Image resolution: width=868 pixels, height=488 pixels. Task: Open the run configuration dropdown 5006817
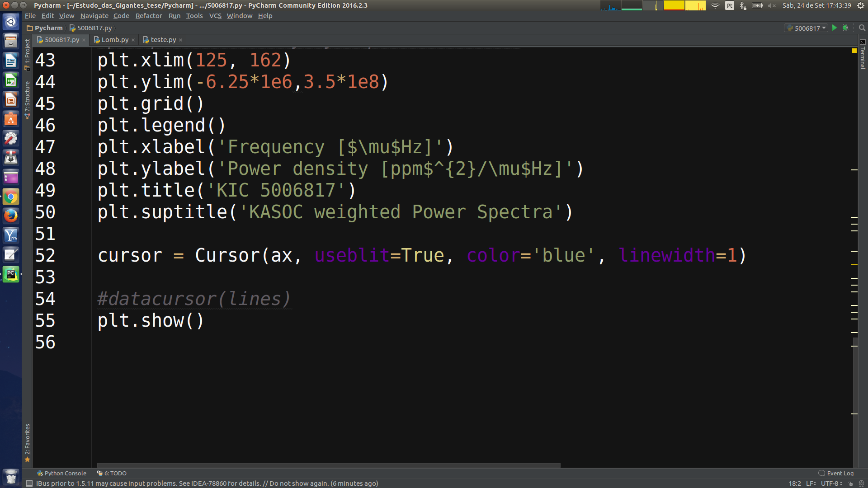click(807, 28)
